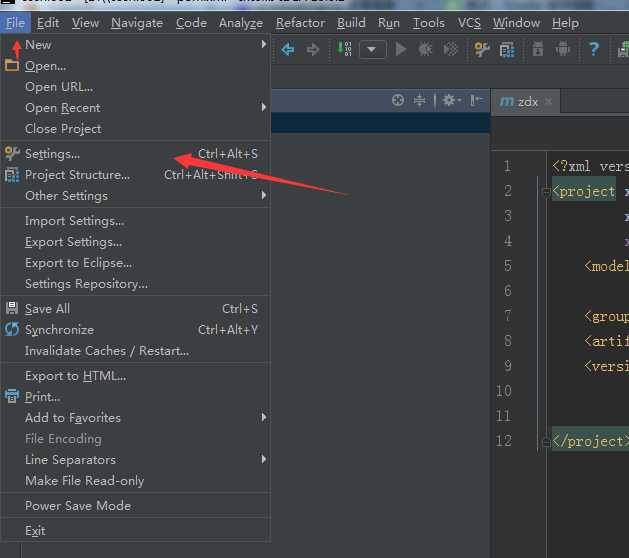Click the Back navigation arrow icon

pos(288,50)
